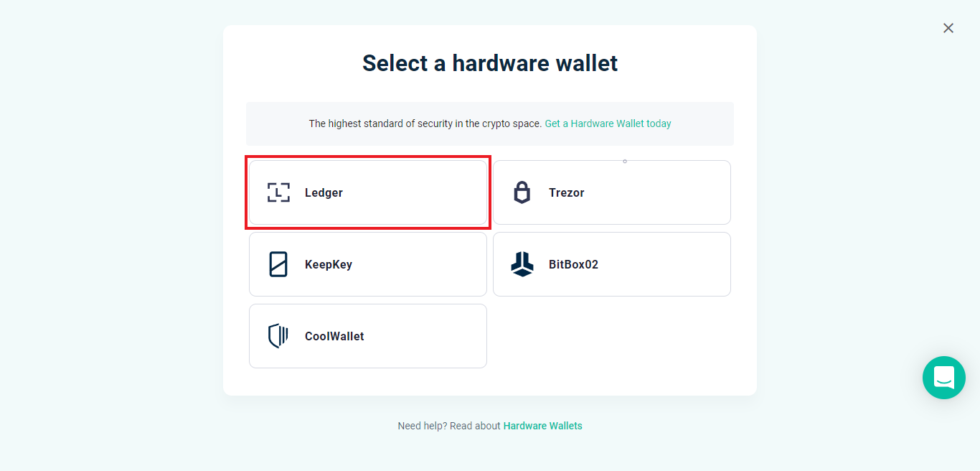Click the Select a hardware wallet heading
Image resolution: width=980 pixels, height=471 pixels.
[x=489, y=63]
